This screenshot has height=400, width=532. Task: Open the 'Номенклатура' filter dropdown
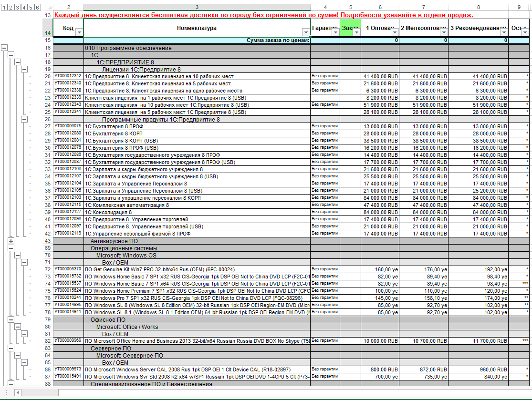(x=306, y=32)
